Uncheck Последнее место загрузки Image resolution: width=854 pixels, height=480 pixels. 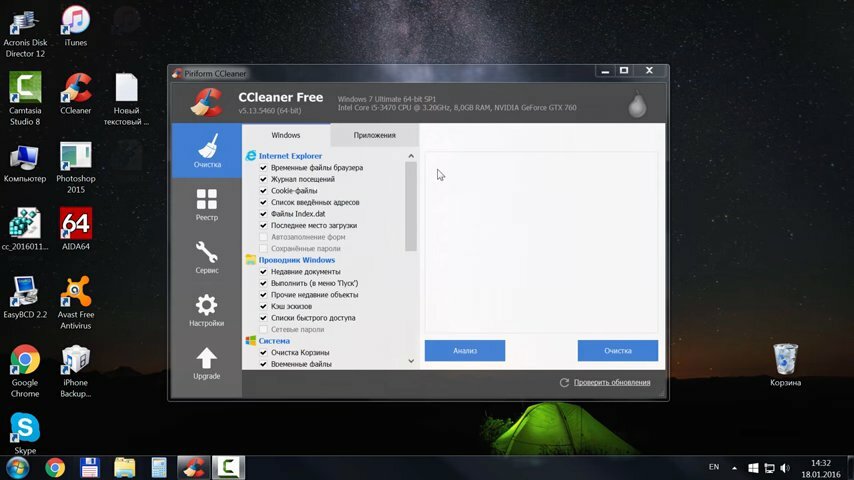(263, 225)
